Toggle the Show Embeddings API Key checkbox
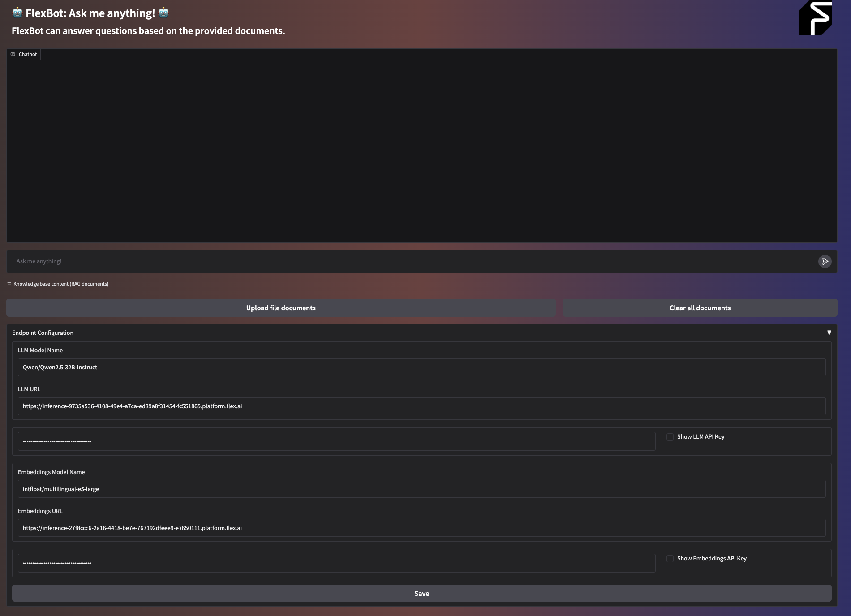 pos(670,559)
